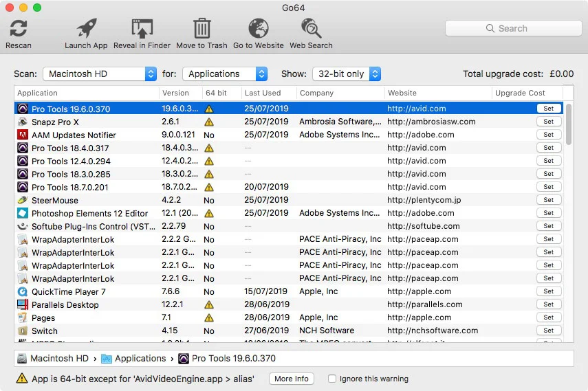Viewport: 588px width, 391px height.
Task: Click the Parallels Desktop app icon
Action: tap(23, 305)
